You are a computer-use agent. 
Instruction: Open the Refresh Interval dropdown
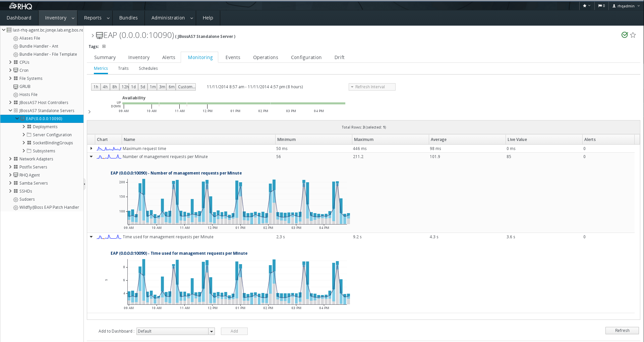(372, 87)
